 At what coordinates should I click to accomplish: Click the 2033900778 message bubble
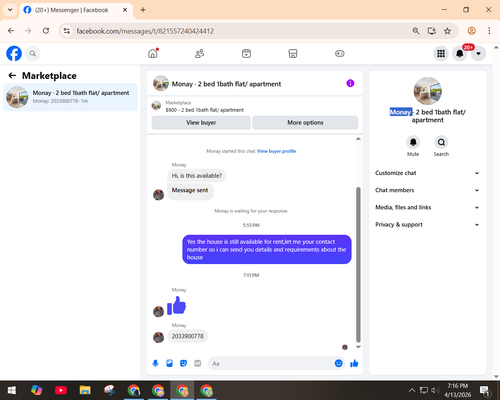[x=187, y=336]
